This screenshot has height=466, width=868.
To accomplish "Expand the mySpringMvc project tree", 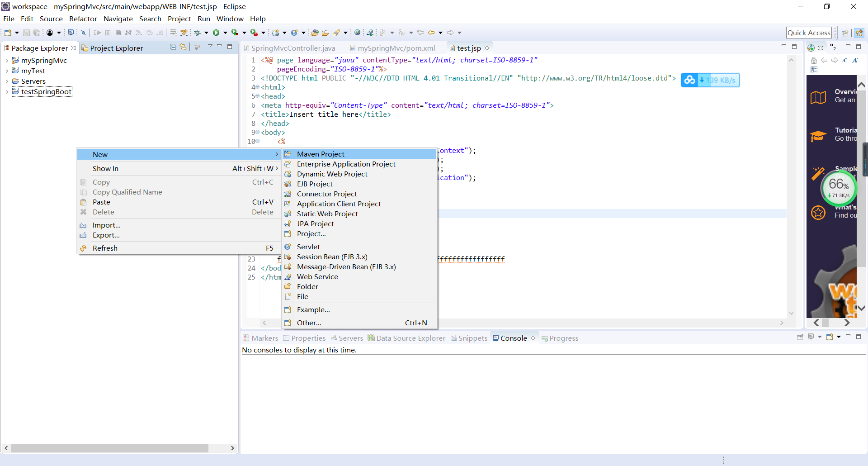I will coord(6,61).
